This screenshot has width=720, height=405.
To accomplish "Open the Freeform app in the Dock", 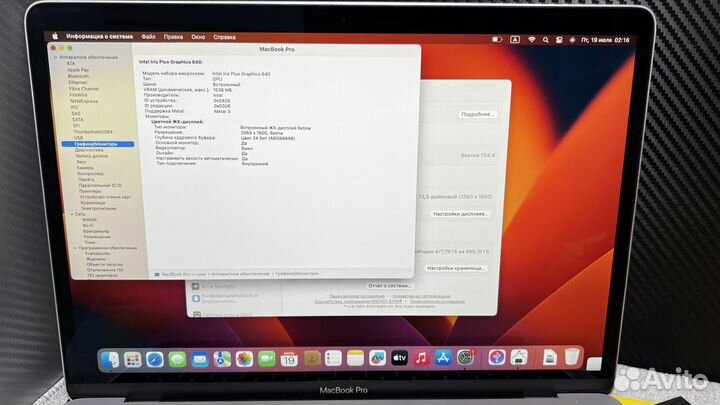I will click(377, 358).
